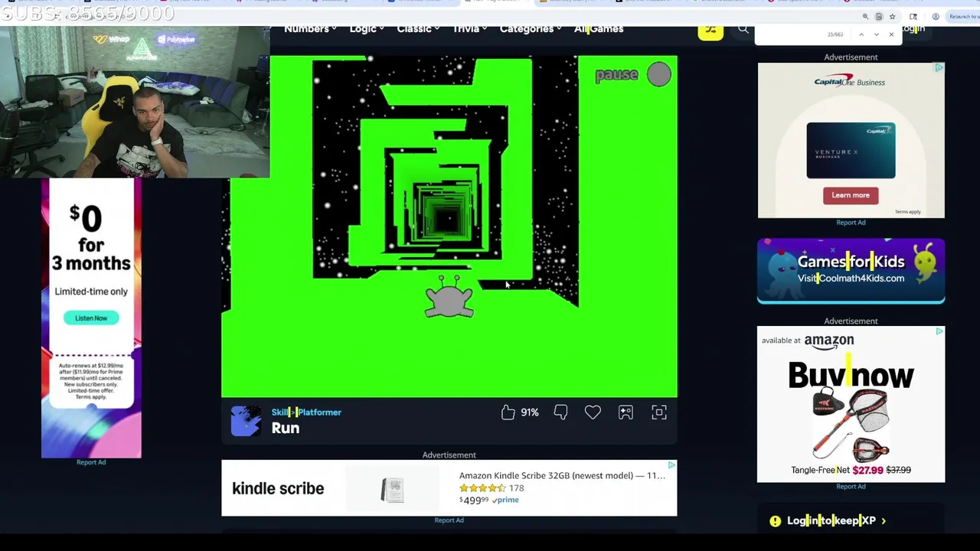Click the Platformer category link
980x551 pixels.
(x=319, y=412)
